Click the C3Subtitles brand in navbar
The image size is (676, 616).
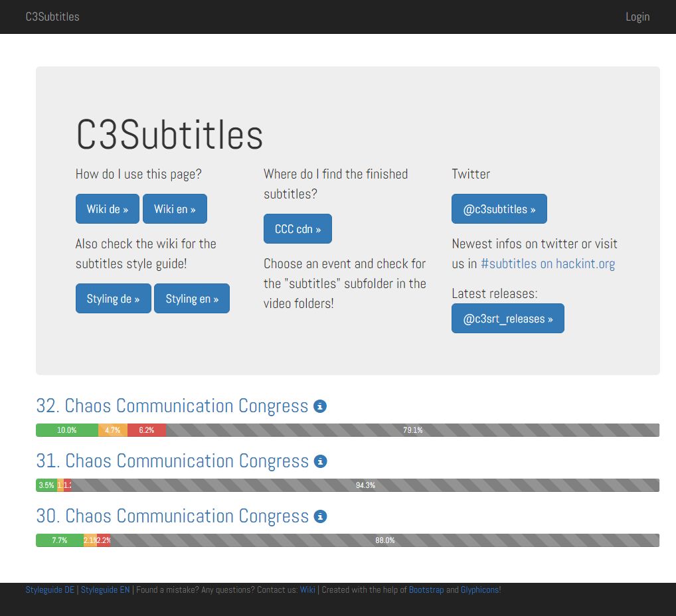[x=52, y=17]
